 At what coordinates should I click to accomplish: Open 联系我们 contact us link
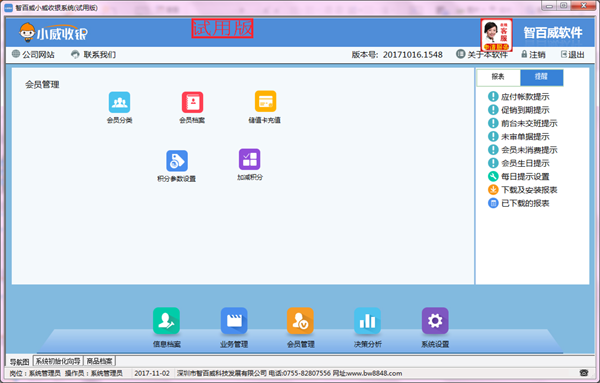coord(93,54)
